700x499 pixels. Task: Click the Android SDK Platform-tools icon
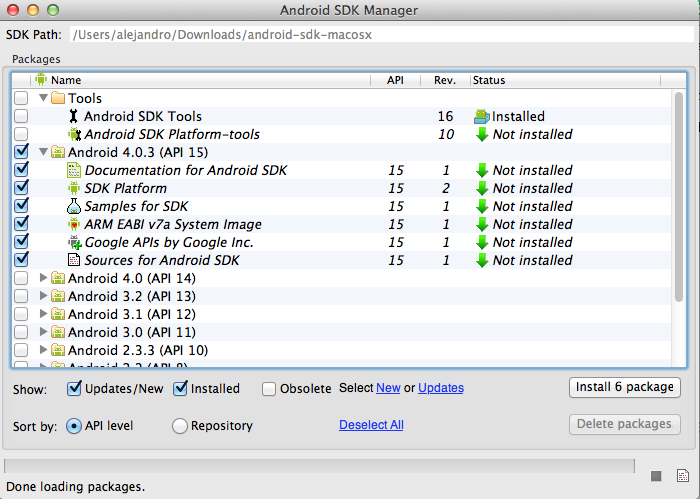[74, 134]
